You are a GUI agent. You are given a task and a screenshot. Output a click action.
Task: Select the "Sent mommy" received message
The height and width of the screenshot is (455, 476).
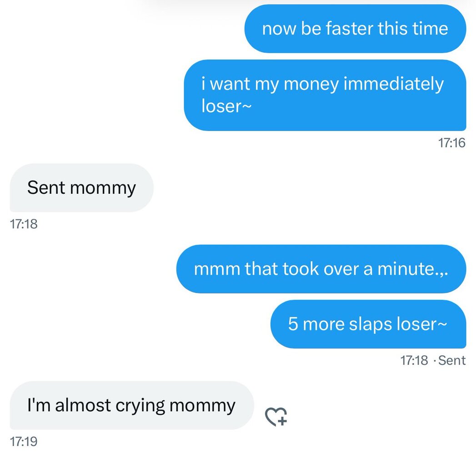(81, 187)
